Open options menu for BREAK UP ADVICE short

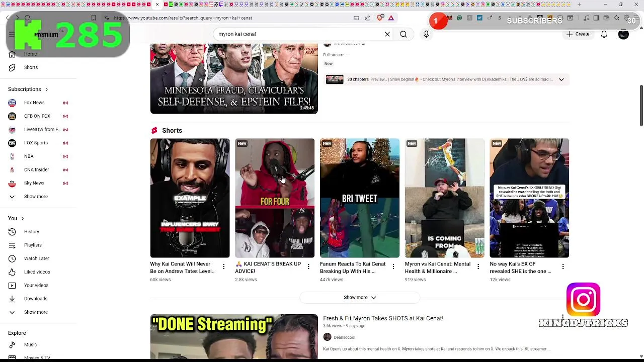coord(308,266)
